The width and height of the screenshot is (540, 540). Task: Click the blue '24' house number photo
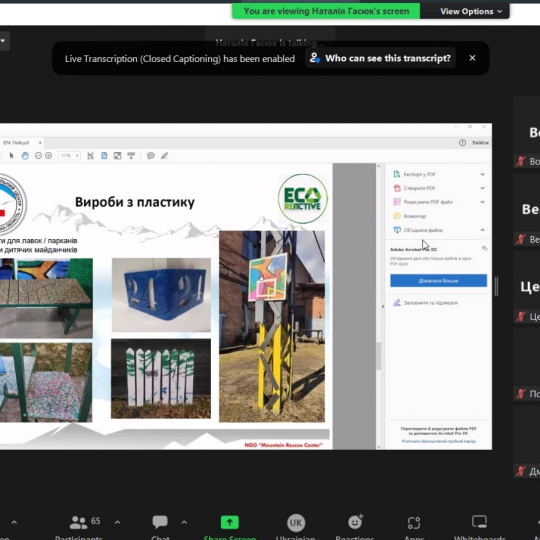(x=161, y=295)
